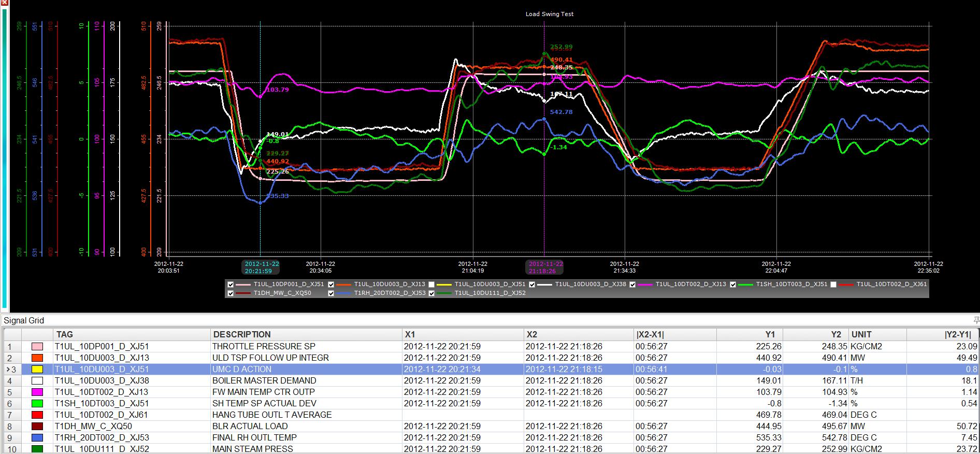Toggle T1RH_20DT002_D_XJ53 legend checkbox
This screenshot has width=980, height=454.
331,293
